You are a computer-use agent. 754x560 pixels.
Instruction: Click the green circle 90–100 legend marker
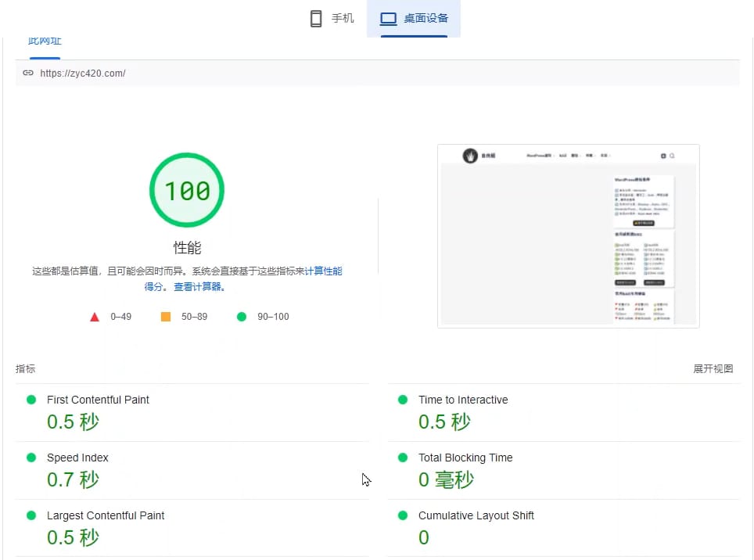point(242,317)
